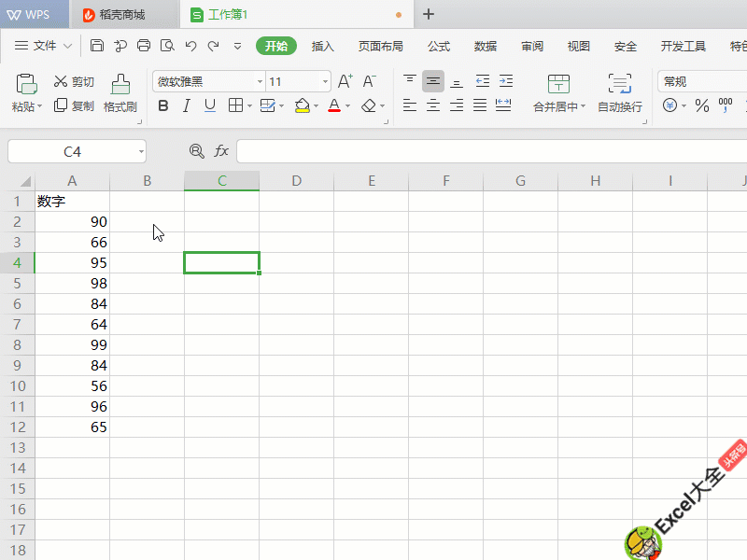This screenshot has height=560, width=747.
Task: Click the increase indent icon
Action: point(506,81)
